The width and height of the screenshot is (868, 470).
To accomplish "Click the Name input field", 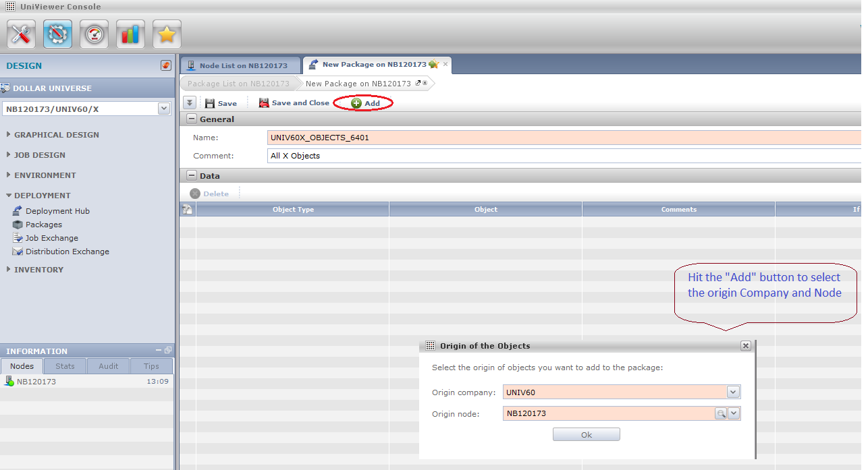I will click(x=564, y=138).
